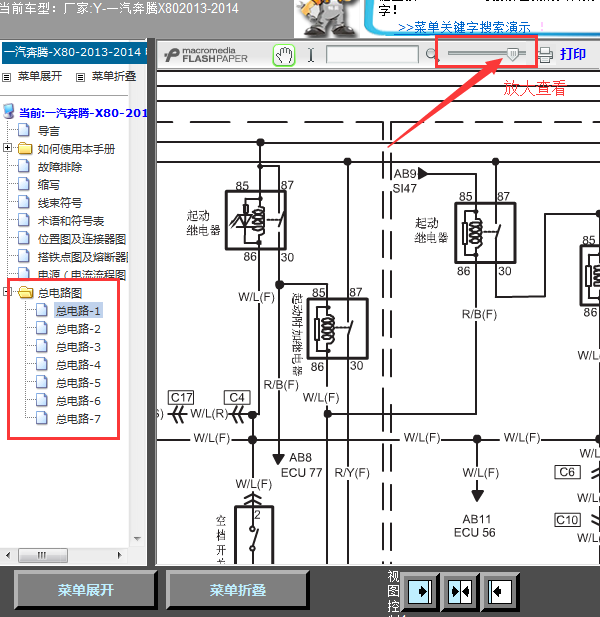
Task: Click the printer icon
Action: point(545,55)
